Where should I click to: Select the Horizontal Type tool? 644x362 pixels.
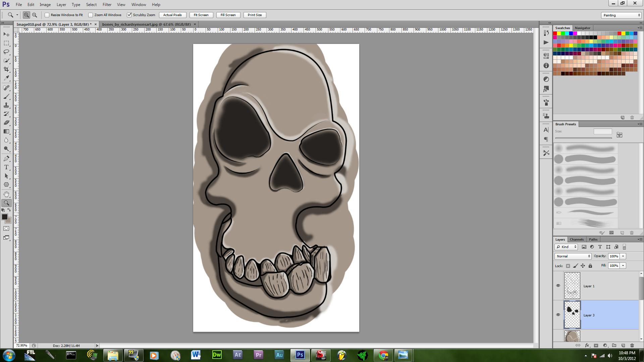pyautogui.click(x=6, y=167)
